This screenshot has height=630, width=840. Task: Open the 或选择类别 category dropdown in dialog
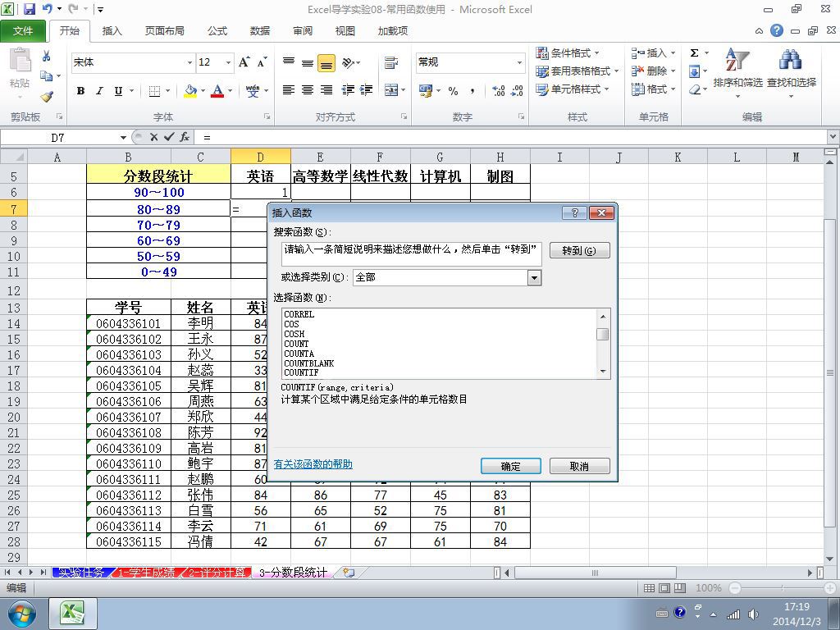tap(534, 277)
